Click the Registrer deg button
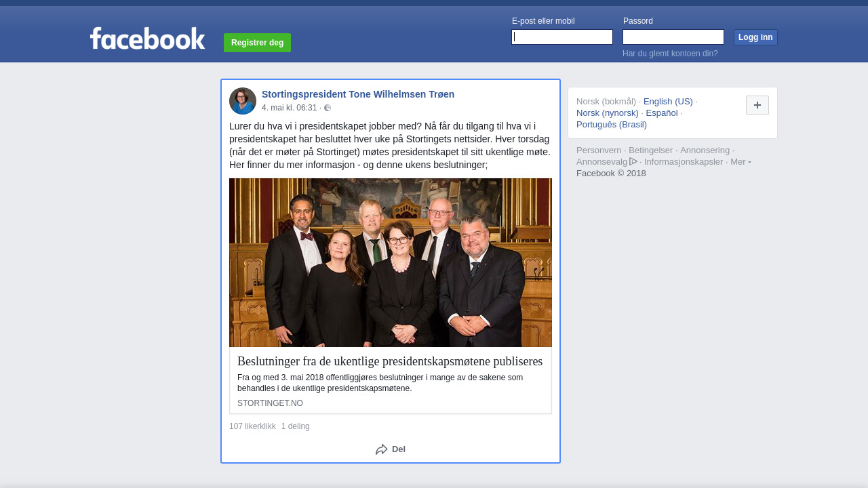This screenshot has width=868, height=488. 257,43
